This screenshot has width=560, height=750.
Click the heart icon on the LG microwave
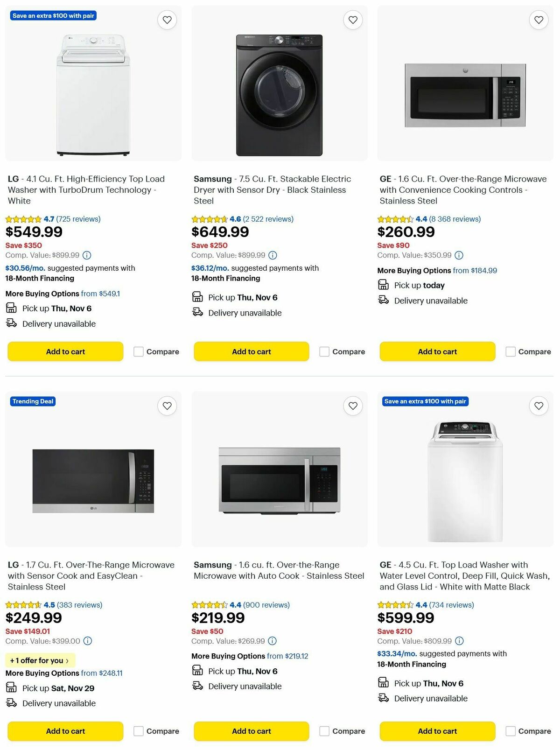pos(167,406)
